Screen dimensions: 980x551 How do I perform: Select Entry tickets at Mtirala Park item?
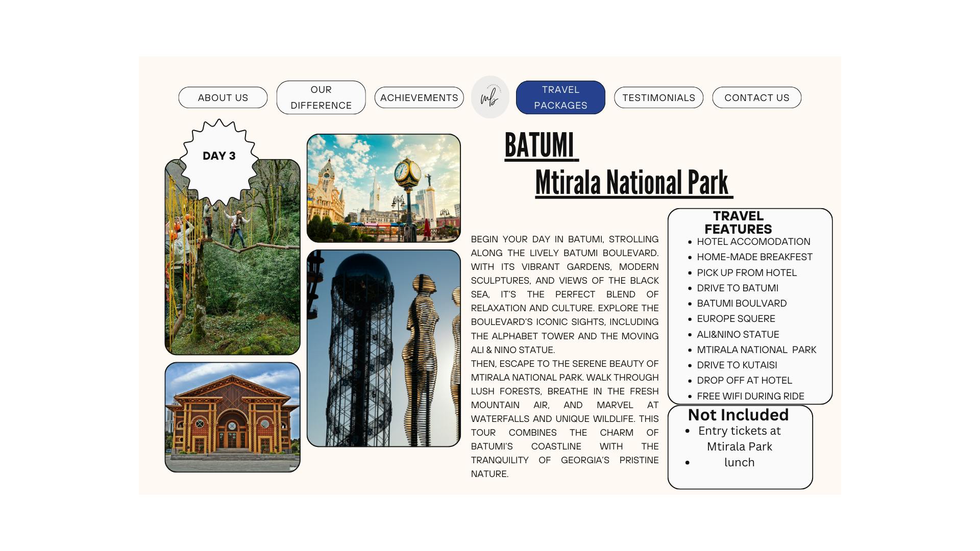739,438
